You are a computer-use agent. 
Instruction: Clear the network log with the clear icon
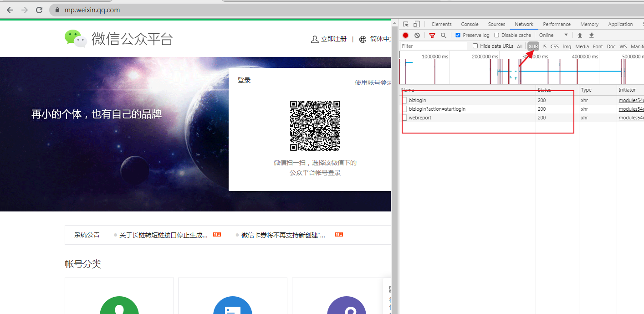(417, 35)
